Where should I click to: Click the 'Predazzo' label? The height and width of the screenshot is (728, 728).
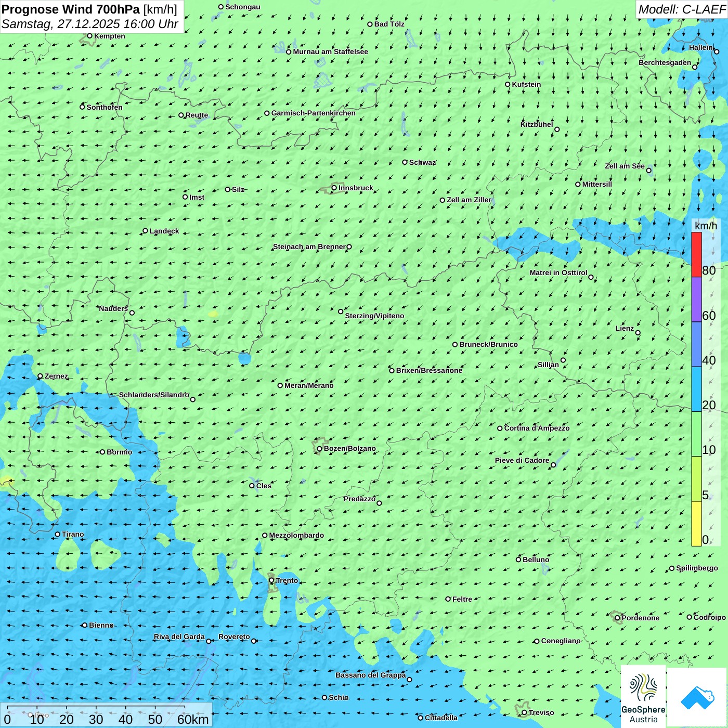(359, 499)
